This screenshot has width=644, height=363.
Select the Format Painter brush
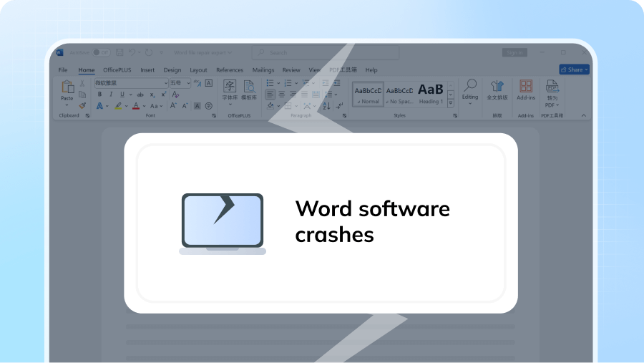82,106
